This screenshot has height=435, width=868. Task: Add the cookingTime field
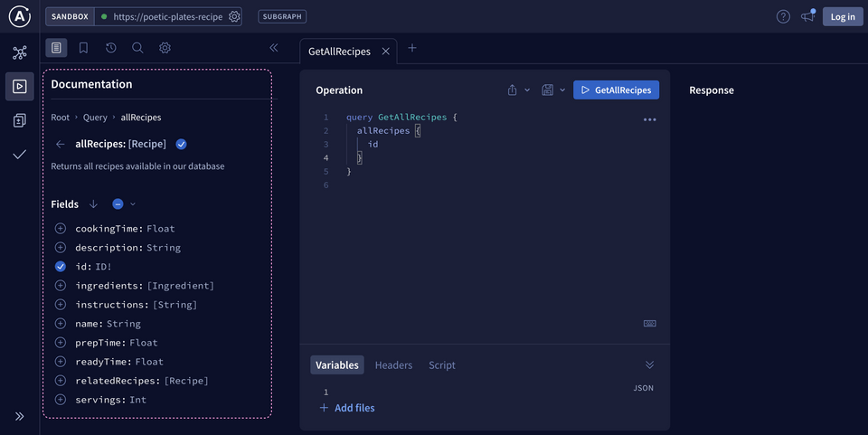[61, 229]
